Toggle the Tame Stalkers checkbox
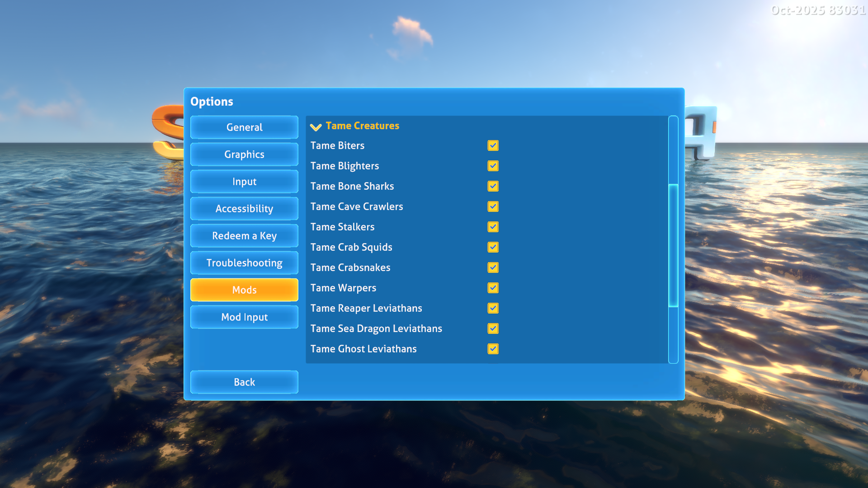The height and width of the screenshot is (488, 868). point(493,227)
